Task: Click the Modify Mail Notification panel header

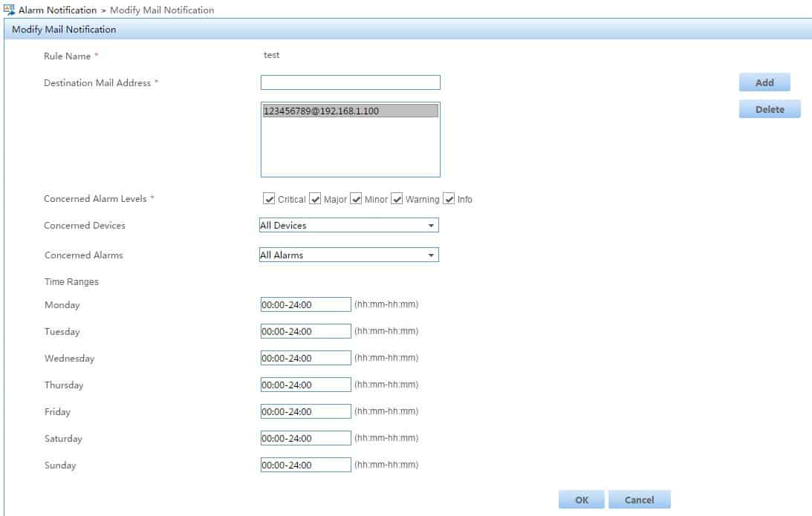Action: (408, 30)
